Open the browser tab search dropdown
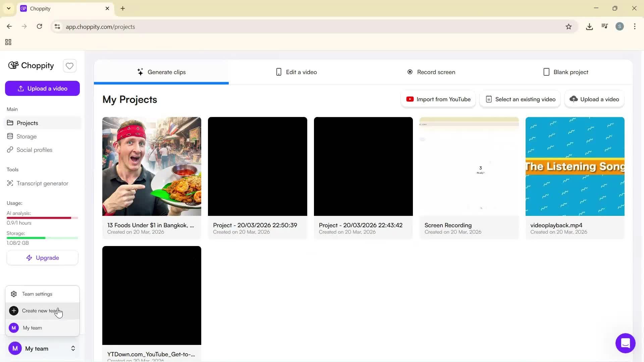The height and width of the screenshot is (362, 644). coord(8,8)
